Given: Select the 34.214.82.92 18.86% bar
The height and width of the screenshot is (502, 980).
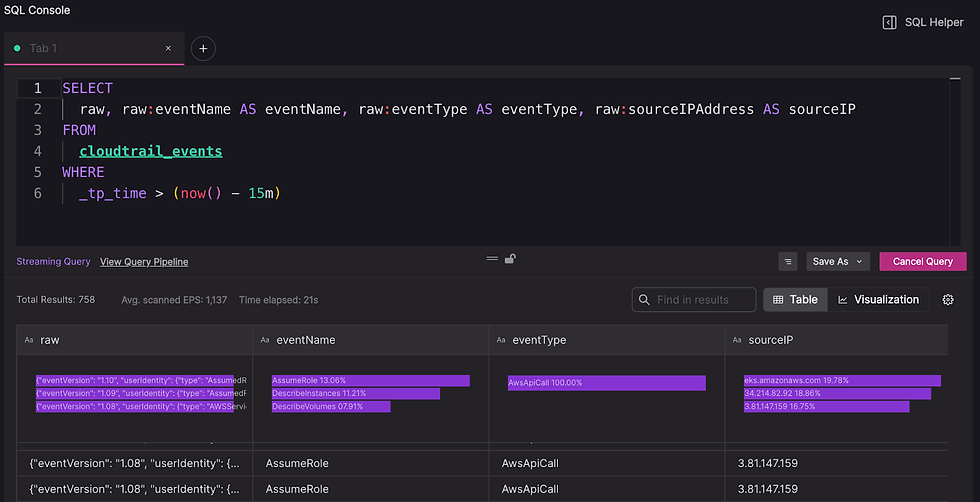Looking at the screenshot, I should click(x=837, y=394).
